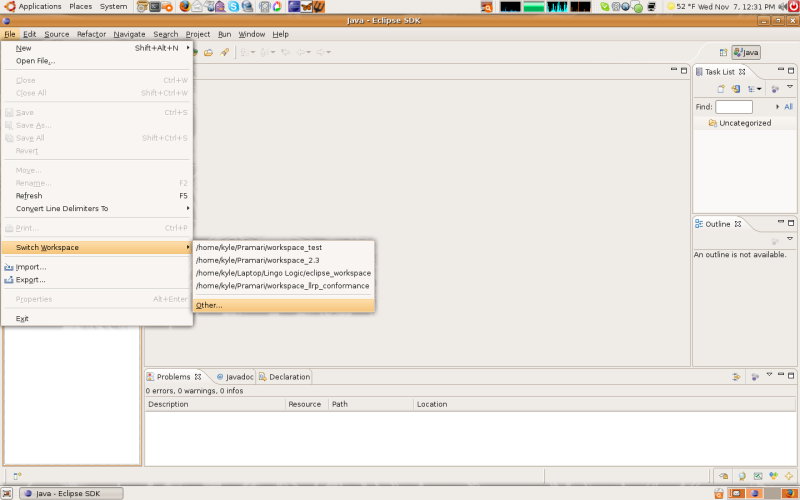Click the Focus on Workweek icon in Task List

click(774, 89)
